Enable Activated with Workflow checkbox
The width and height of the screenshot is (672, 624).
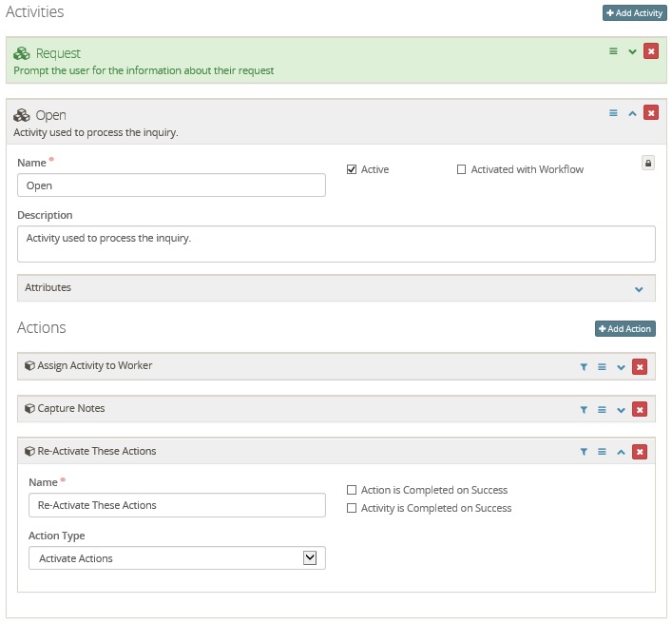coord(462,169)
